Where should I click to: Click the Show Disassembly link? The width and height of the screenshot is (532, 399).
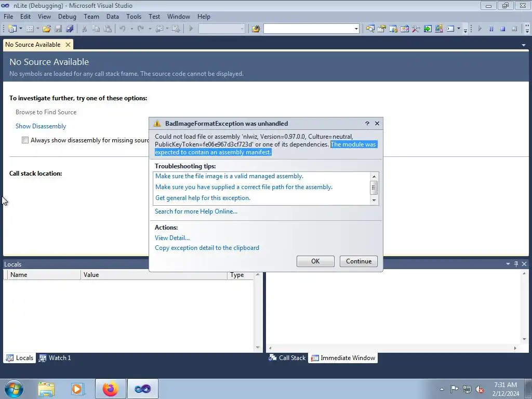[41, 126]
